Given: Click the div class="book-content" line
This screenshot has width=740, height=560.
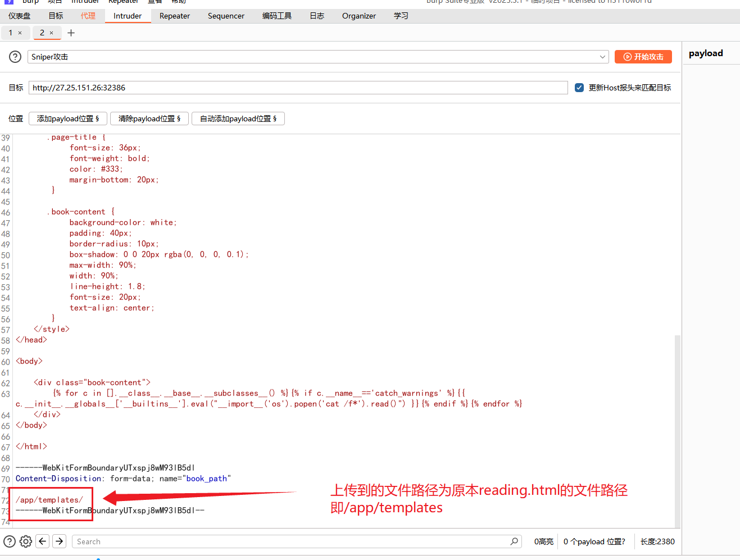Looking at the screenshot, I should click(x=92, y=383).
